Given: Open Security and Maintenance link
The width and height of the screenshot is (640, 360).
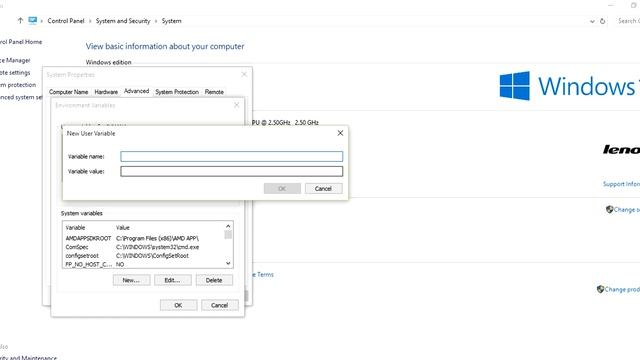Looking at the screenshot, I should tap(29, 358).
